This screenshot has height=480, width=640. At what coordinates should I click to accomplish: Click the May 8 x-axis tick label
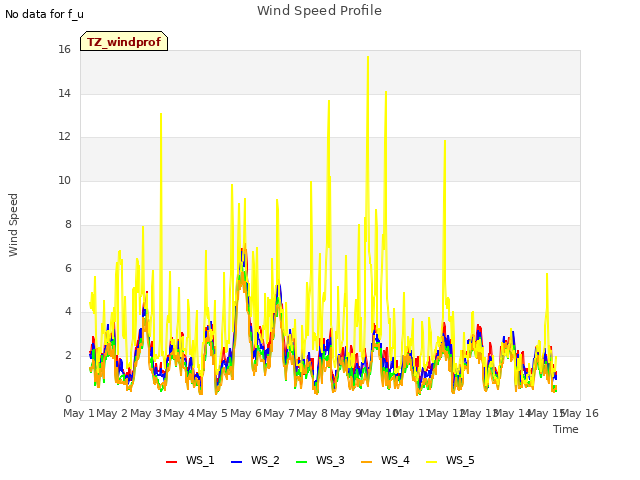312,413
